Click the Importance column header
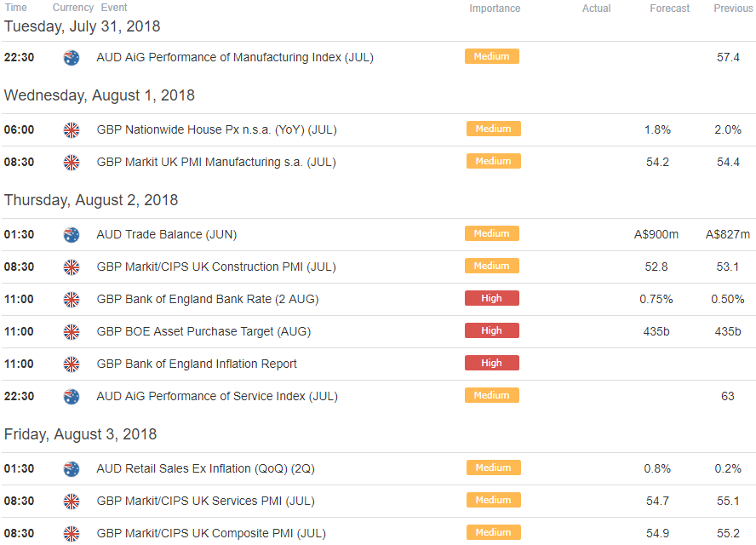 tap(495, 9)
